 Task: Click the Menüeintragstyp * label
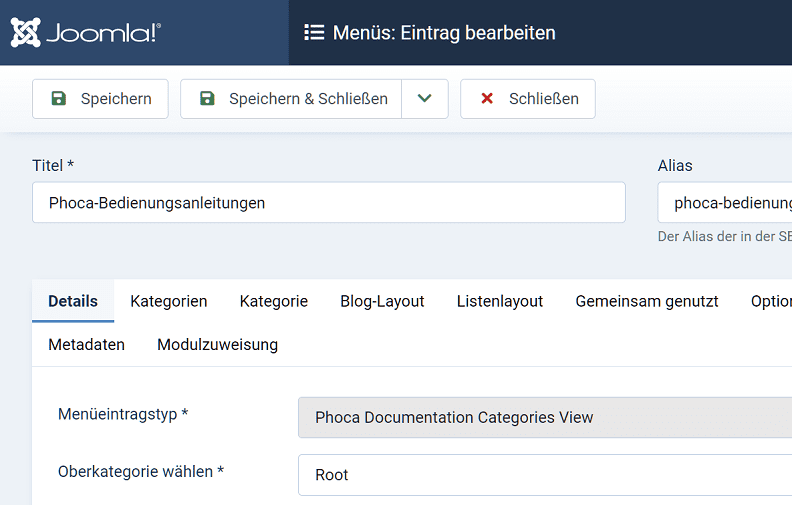pos(123,414)
